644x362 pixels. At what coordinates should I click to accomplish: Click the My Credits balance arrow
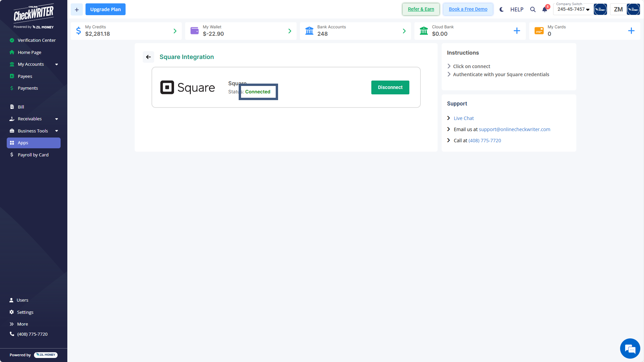click(x=175, y=31)
